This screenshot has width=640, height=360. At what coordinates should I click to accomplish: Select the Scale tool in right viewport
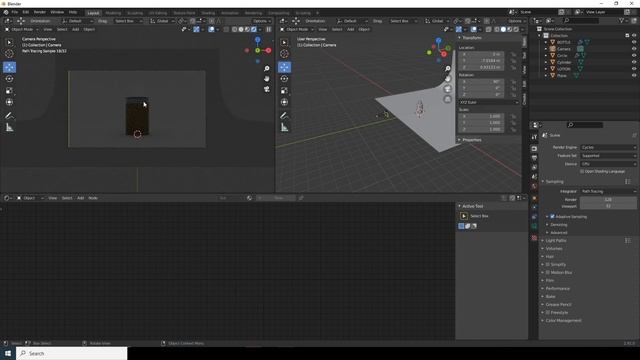284,91
